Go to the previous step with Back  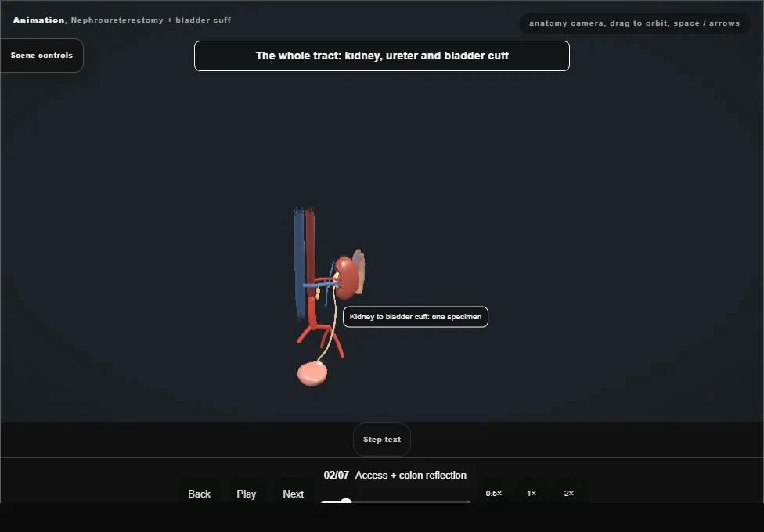point(200,494)
